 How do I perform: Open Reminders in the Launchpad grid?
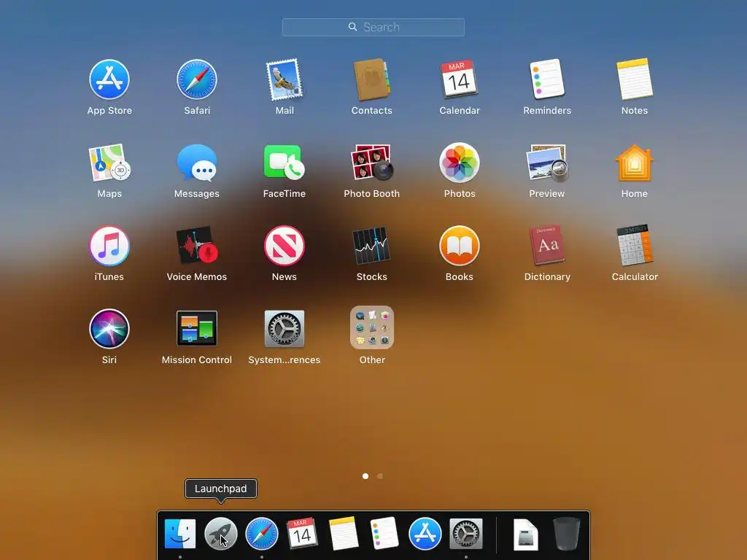coord(547,79)
